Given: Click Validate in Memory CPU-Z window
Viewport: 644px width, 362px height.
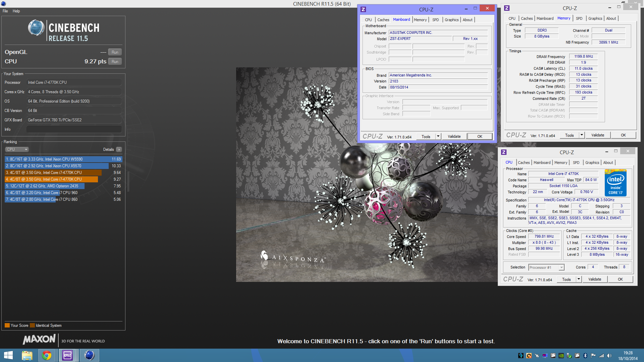Looking at the screenshot, I should (598, 135).
